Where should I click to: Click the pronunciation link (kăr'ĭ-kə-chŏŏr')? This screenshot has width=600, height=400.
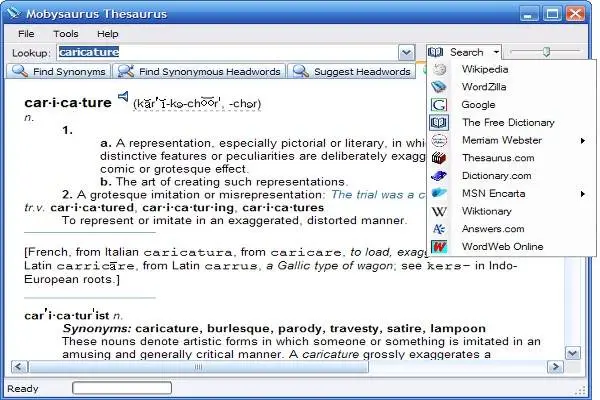point(197,104)
